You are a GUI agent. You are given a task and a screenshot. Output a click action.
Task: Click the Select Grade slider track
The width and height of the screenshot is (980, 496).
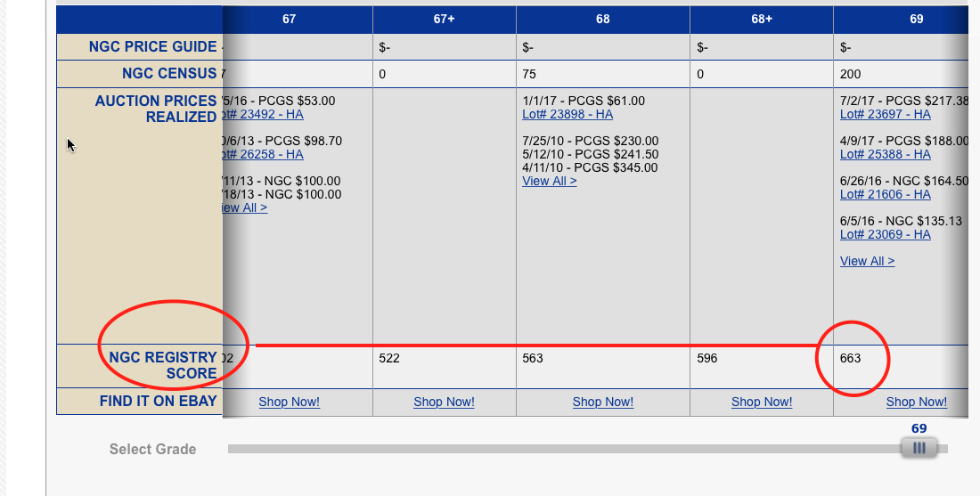(587, 449)
